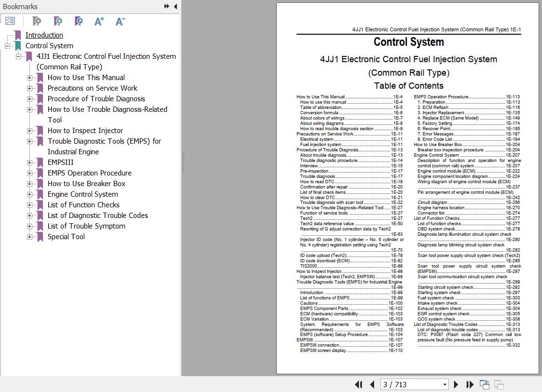The height and width of the screenshot is (392, 542).
Task: Go to the first page
Action: [x=358, y=384]
